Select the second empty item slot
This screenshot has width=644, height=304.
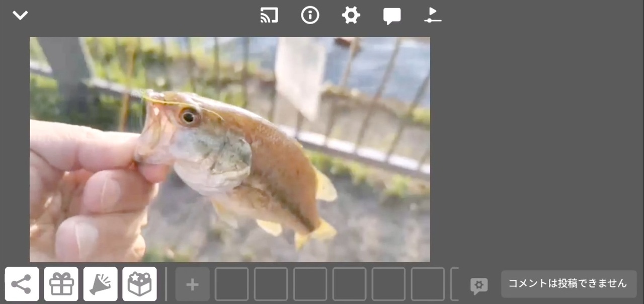click(x=271, y=284)
